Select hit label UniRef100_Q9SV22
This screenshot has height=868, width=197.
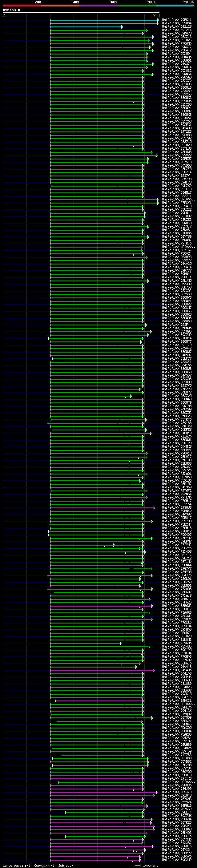176,155
